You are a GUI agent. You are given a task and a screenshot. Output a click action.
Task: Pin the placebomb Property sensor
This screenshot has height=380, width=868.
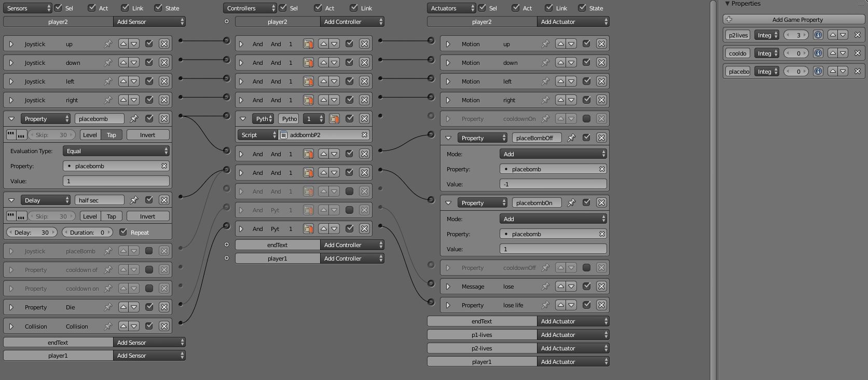[134, 119]
